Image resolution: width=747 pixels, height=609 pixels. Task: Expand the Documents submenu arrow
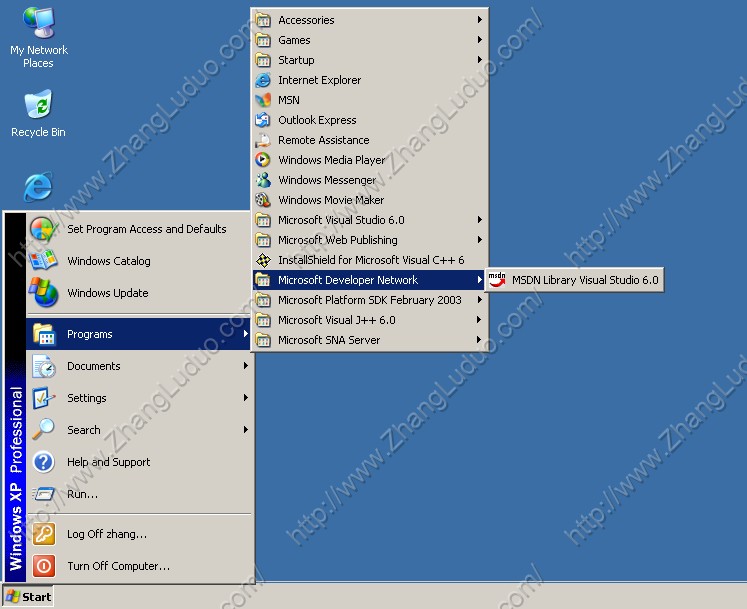point(246,366)
